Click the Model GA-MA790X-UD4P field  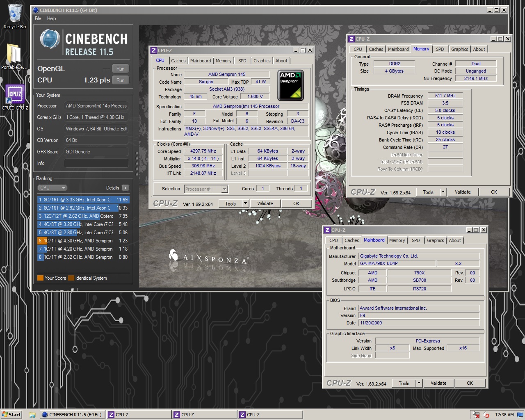pyautogui.click(x=397, y=263)
